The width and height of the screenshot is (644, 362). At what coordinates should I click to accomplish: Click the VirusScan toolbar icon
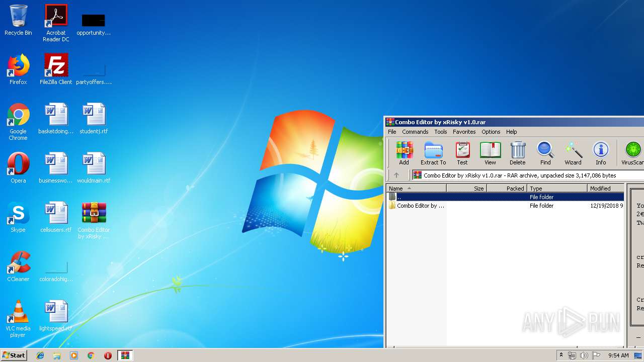(x=632, y=153)
